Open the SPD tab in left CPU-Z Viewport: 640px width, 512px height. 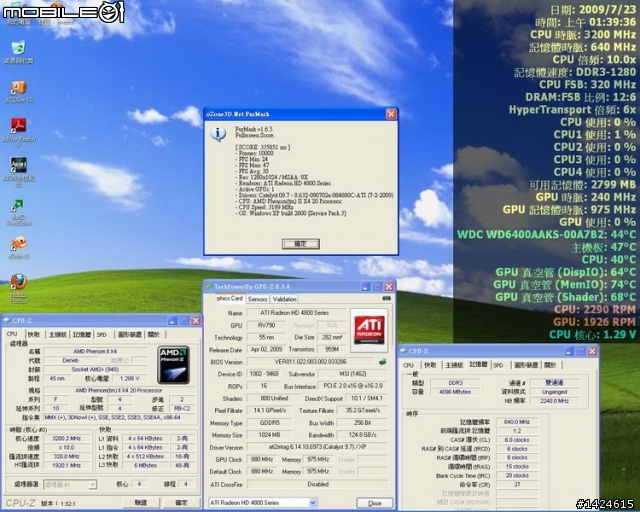pyautogui.click(x=102, y=335)
